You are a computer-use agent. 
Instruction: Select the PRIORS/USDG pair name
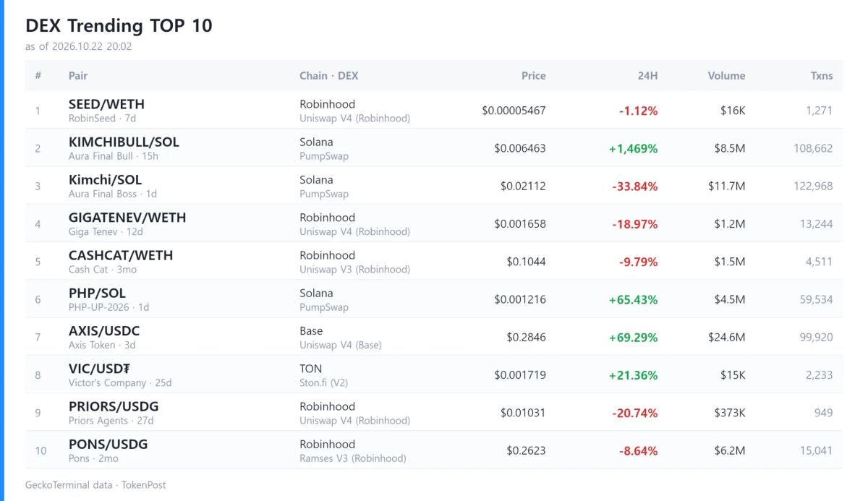pyautogui.click(x=114, y=406)
